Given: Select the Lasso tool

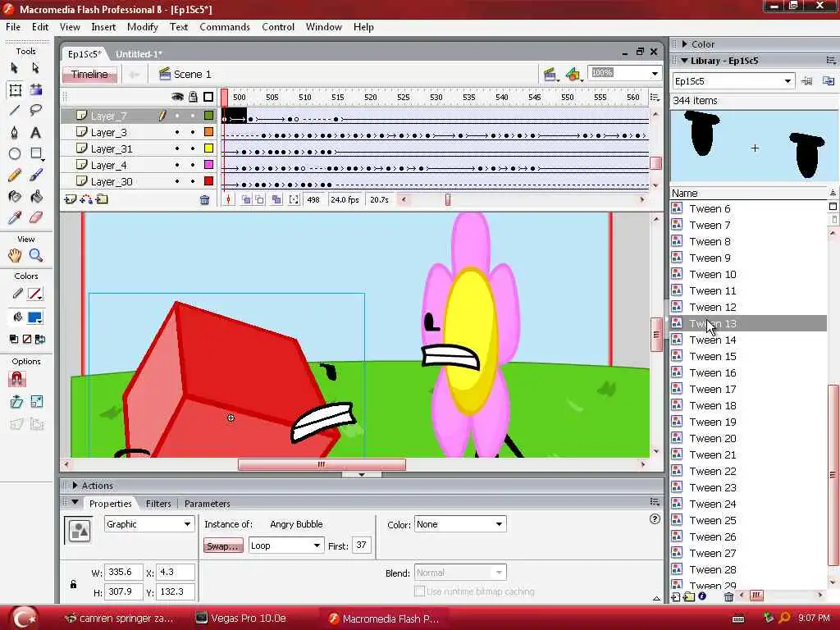Looking at the screenshot, I should (x=36, y=111).
